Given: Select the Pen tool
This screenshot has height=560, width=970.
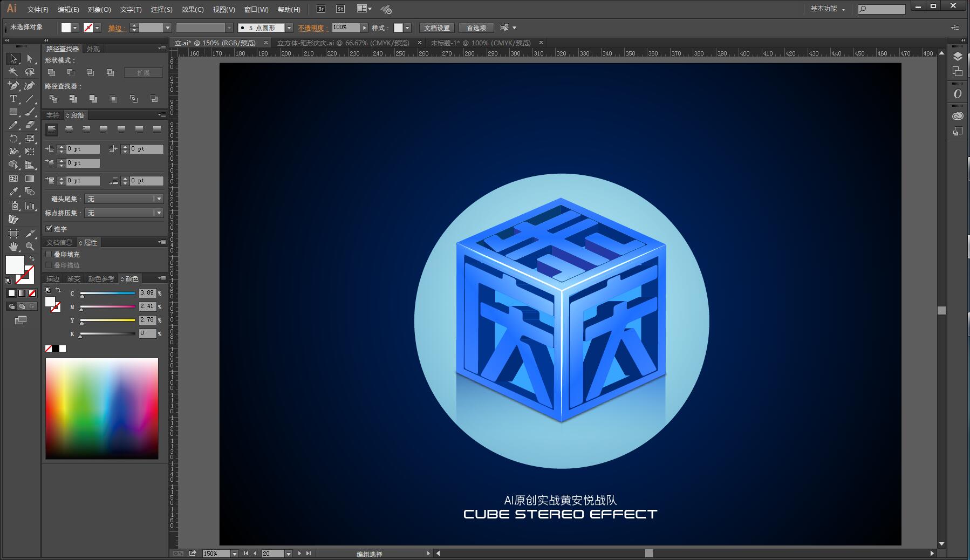Looking at the screenshot, I should pos(13,85).
